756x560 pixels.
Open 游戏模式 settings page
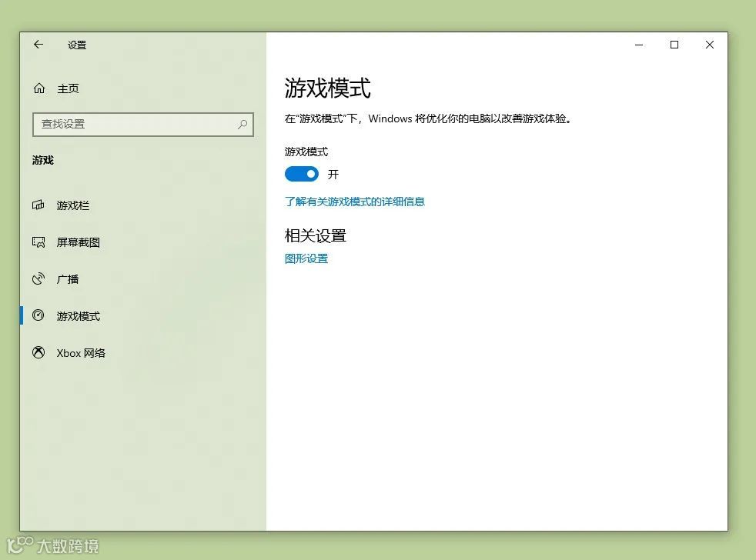pyautogui.click(x=78, y=316)
